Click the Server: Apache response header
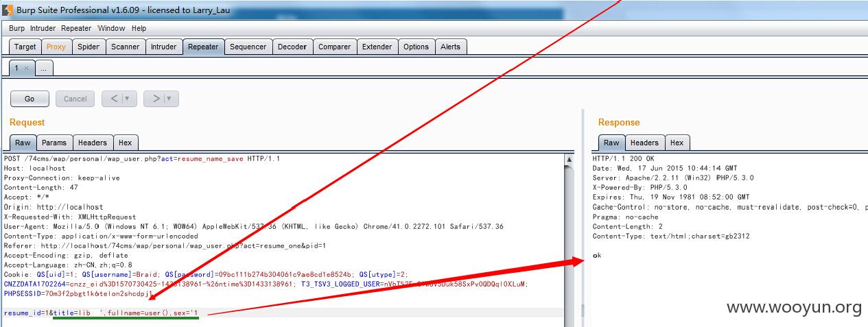The width and height of the screenshot is (868, 327). click(x=673, y=178)
